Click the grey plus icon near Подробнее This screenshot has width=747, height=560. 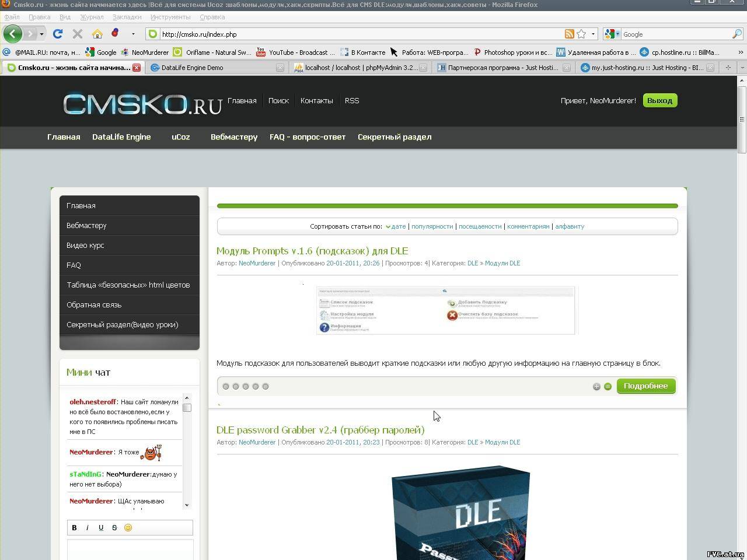(x=596, y=386)
